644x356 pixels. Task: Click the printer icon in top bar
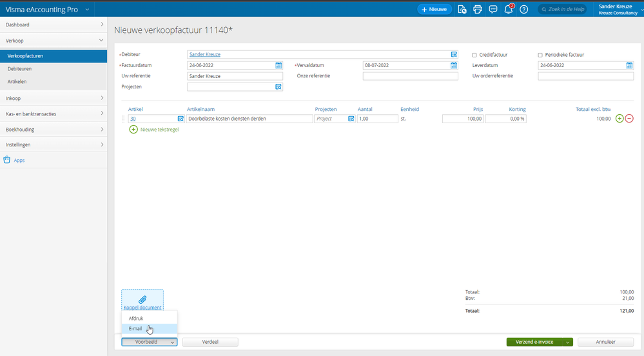pyautogui.click(x=478, y=9)
